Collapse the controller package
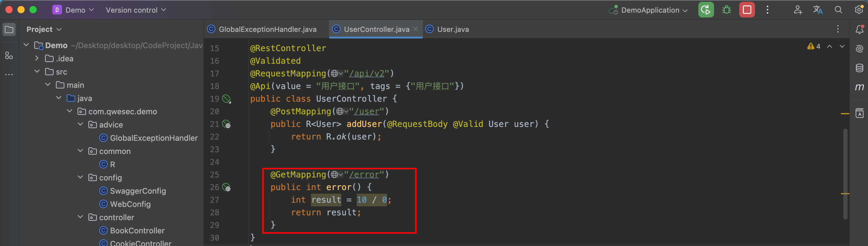868x246 pixels. click(80, 217)
